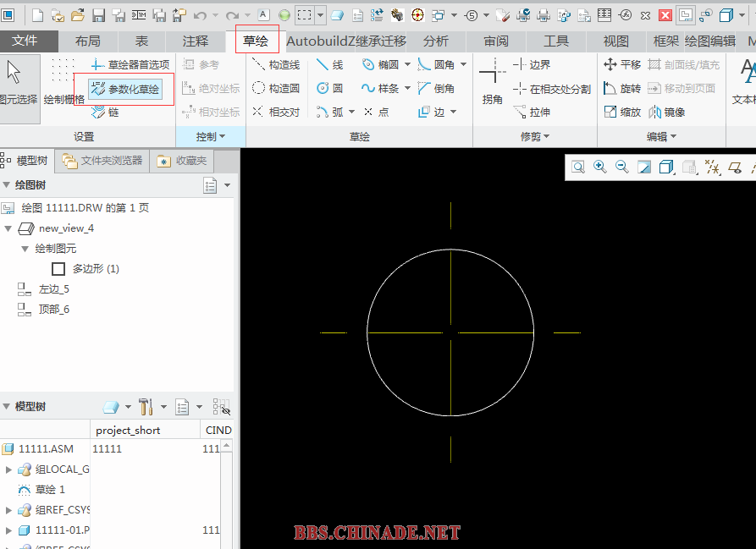Expand the 控制 group dropdown
Image resolution: width=756 pixels, height=549 pixels.
pyautogui.click(x=211, y=137)
